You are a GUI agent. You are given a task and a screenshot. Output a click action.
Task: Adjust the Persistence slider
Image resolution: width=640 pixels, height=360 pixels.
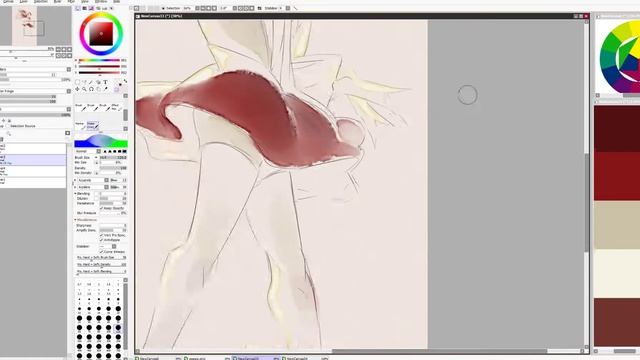tap(113, 203)
